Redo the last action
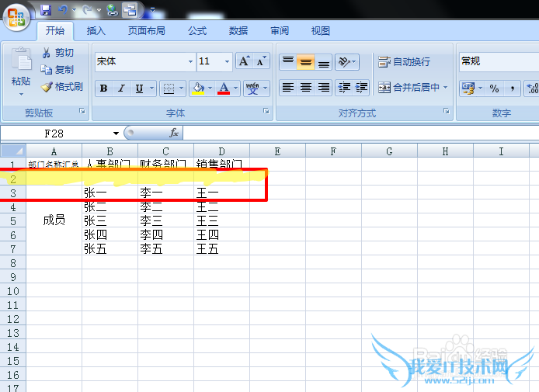539x392 pixels. (87, 10)
